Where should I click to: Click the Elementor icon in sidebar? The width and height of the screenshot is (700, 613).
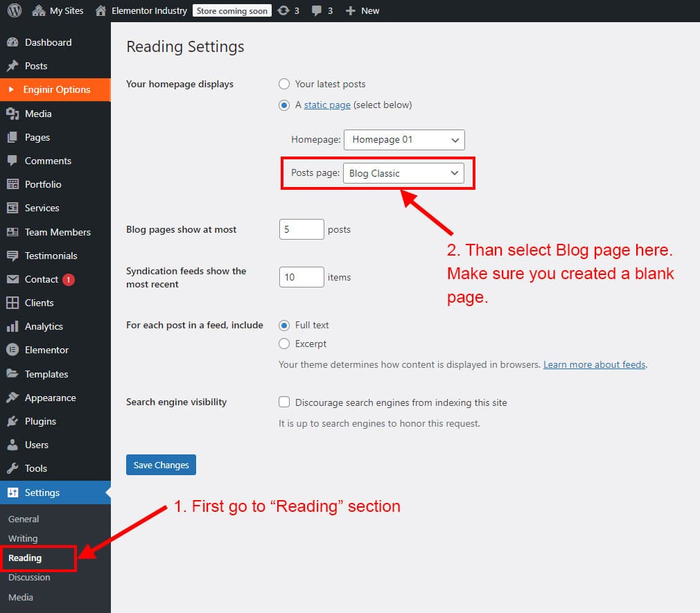point(12,350)
